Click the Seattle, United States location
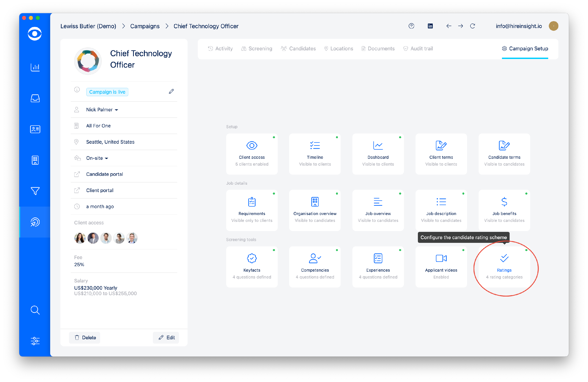 point(110,142)
